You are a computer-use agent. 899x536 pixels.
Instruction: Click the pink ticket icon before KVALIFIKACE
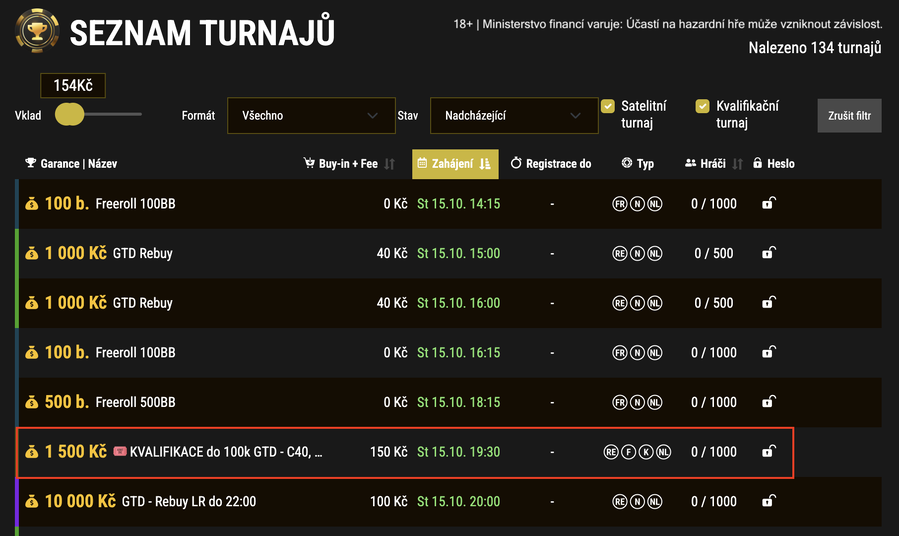tap(120, 452)
